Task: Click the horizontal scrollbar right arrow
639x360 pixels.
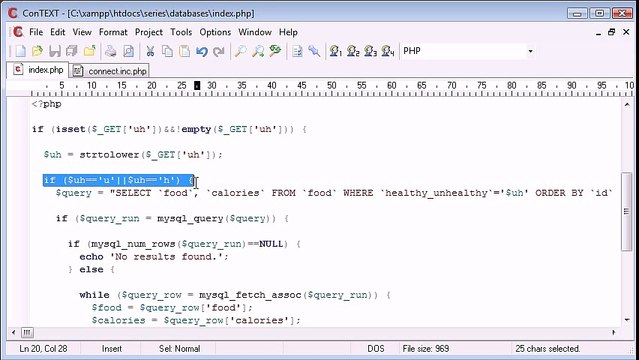Action: click(x=614, y=332)
